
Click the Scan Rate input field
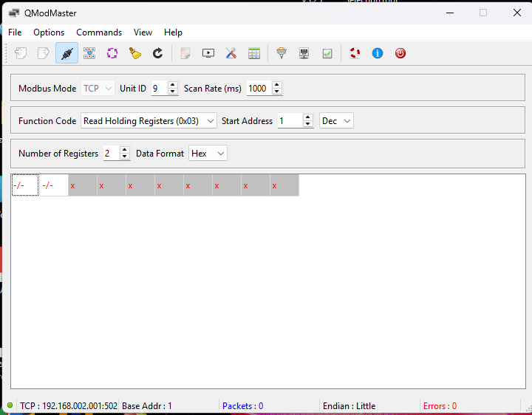[x=259, y=89]
